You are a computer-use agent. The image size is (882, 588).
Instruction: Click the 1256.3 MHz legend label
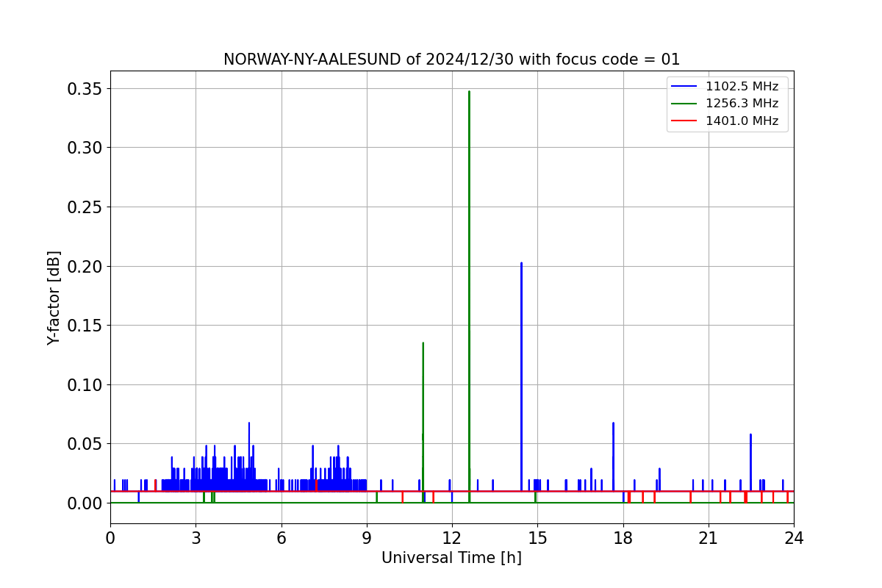tap(741, 104)
